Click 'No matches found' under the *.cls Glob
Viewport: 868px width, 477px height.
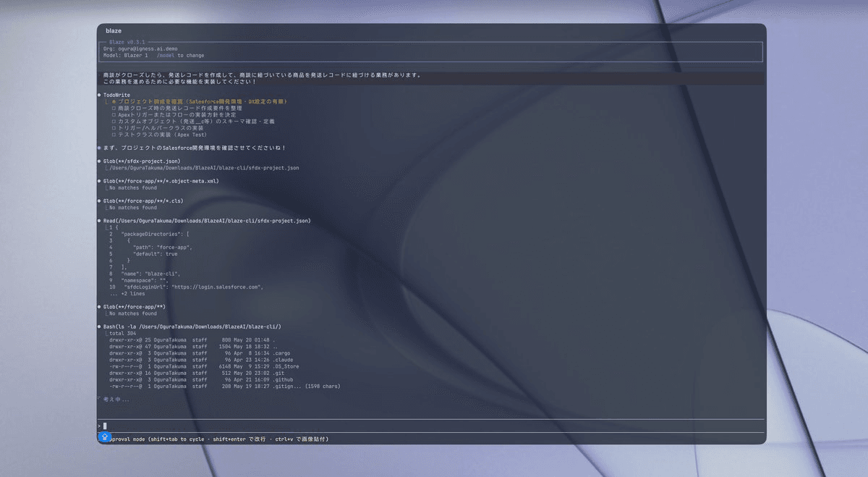[x=132, y=208]
